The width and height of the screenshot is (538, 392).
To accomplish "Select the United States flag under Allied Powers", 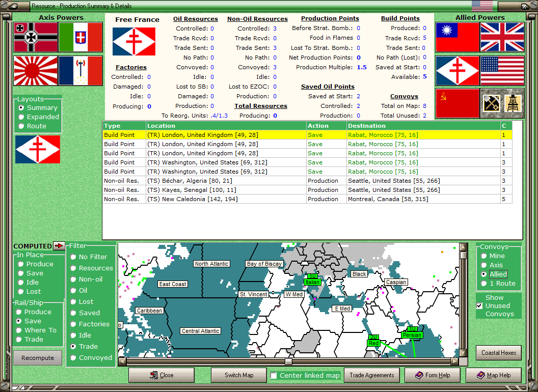I will [502, 71].
